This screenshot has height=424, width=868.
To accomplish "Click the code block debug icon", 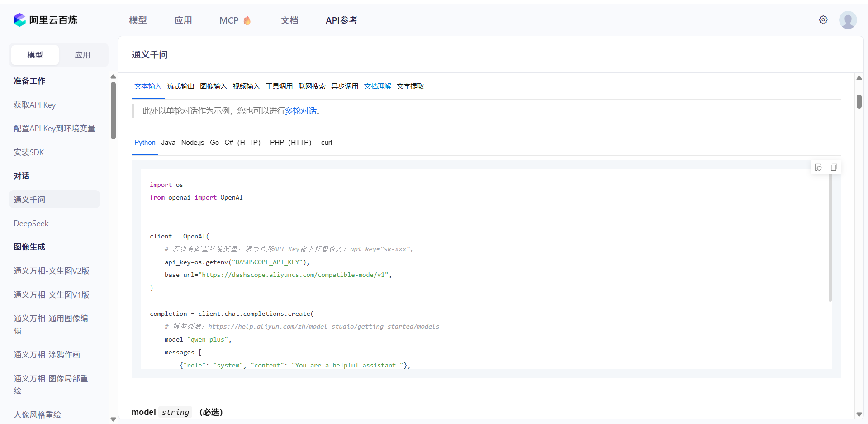I will coord(818,167).
